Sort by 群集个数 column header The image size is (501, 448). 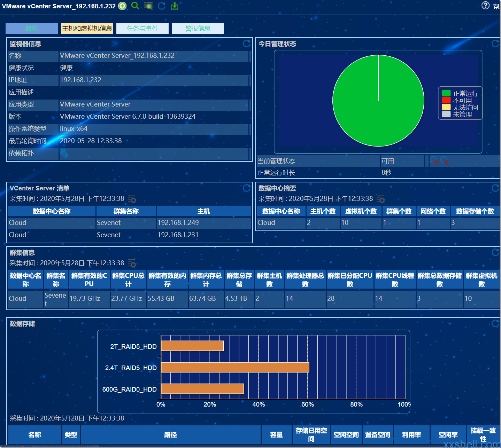coord(399,211)
